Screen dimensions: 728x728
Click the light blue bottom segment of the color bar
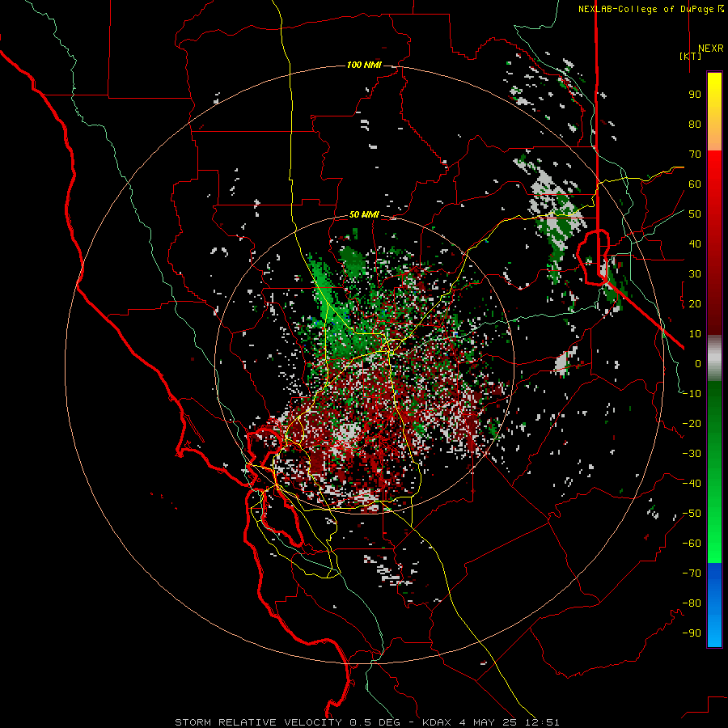(x=714, y=632)
